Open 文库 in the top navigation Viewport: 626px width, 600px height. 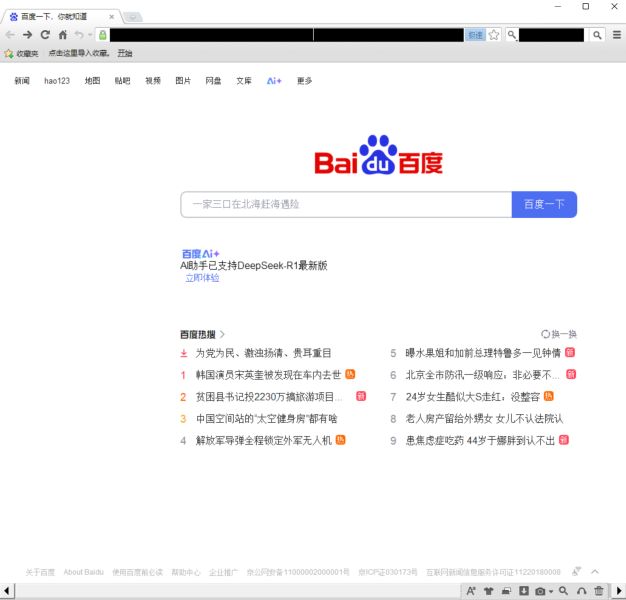click(244, 81)
